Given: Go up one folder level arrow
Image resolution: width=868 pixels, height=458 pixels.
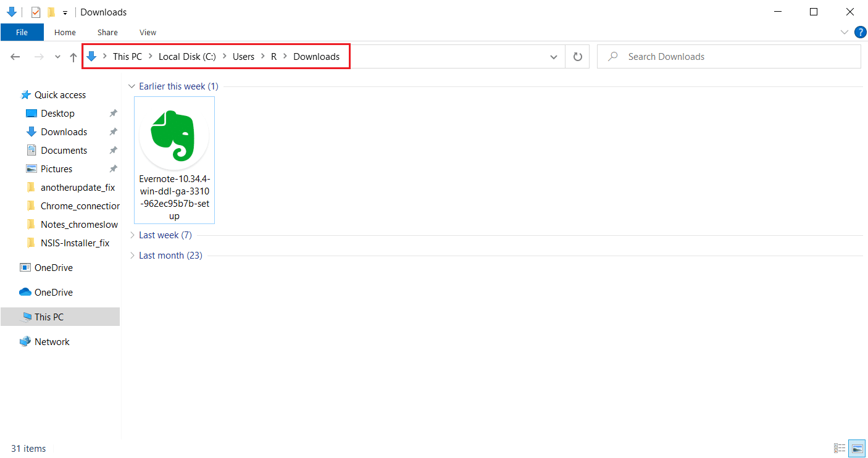Looking at the screenshot, I should point(73,57).
